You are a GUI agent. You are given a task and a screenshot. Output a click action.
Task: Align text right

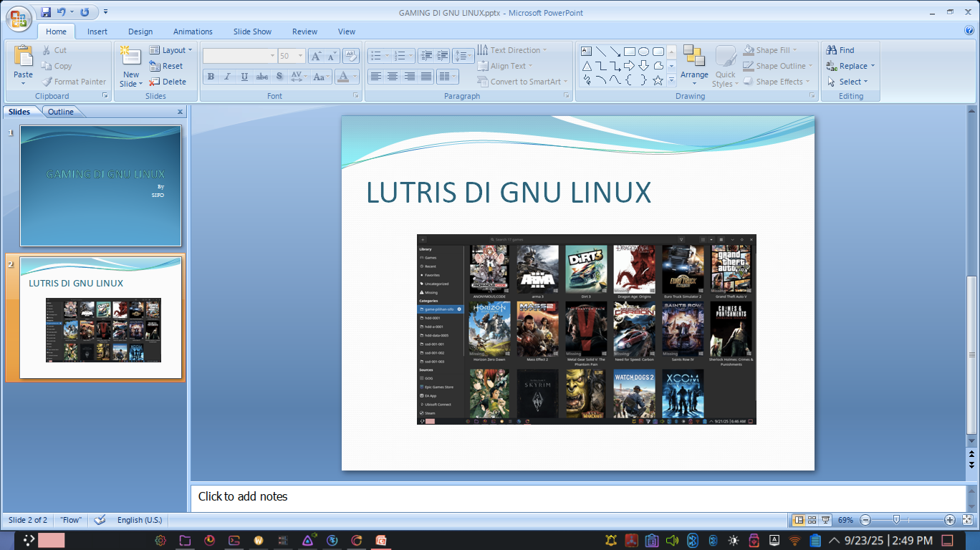click(x=410, y=77)
